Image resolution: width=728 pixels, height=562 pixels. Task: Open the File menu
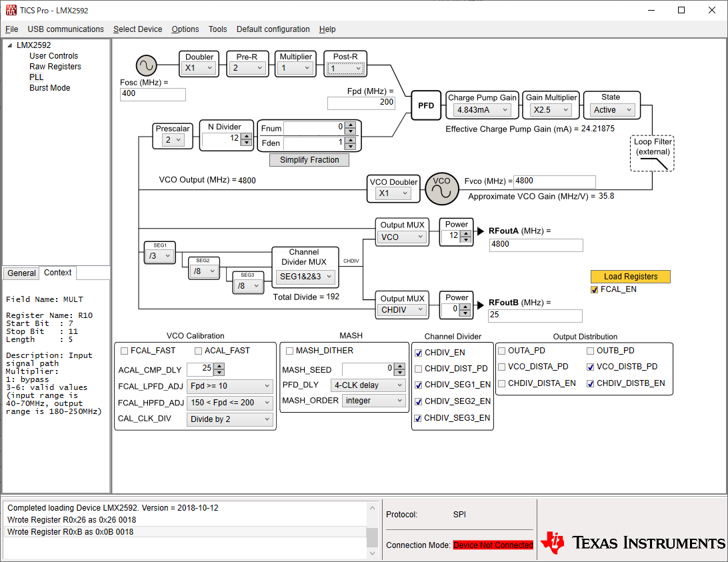[x=11, y=29]
